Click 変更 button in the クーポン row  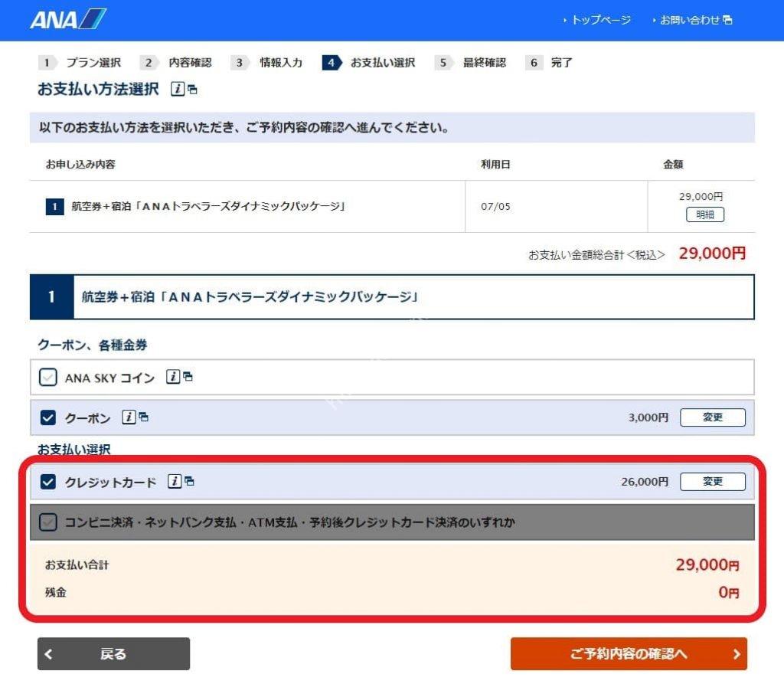713,417
